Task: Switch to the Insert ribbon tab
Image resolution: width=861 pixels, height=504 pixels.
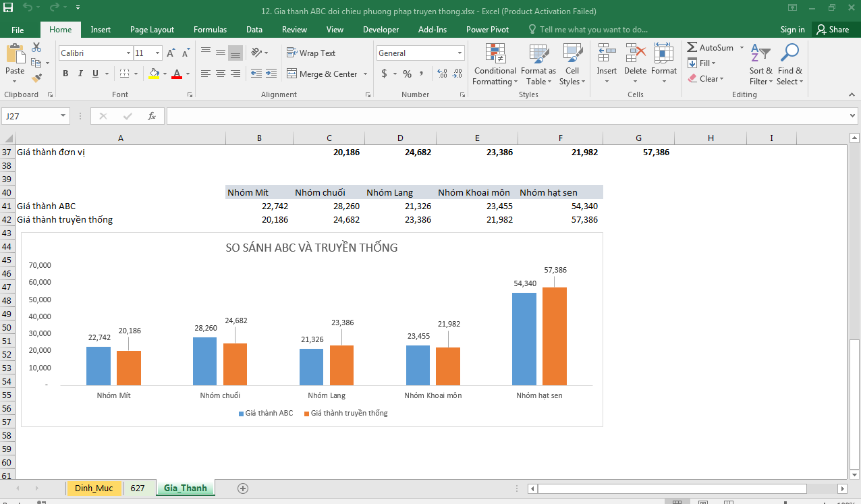Action: click(101, 30)
